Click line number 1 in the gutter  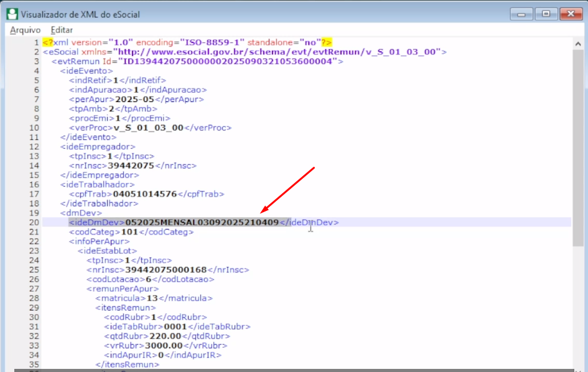pyautogui.click(x=36, y=42)
